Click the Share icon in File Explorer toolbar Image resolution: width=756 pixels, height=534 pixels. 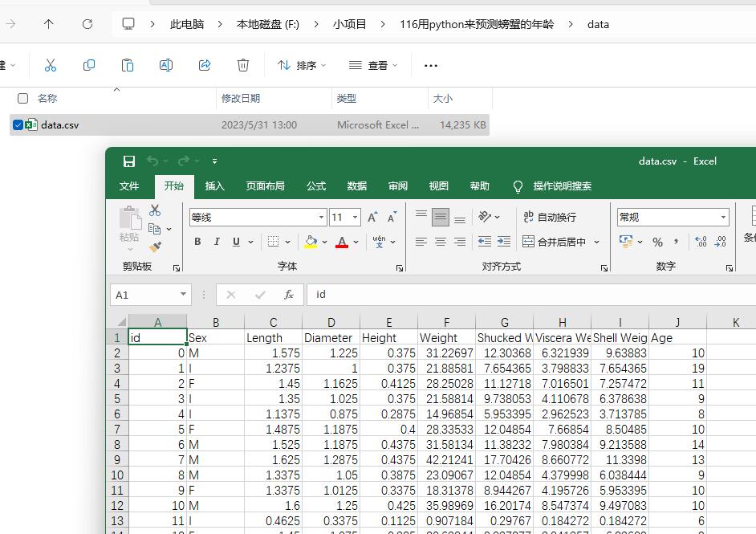pyautogui.click(x=205, y=65)
